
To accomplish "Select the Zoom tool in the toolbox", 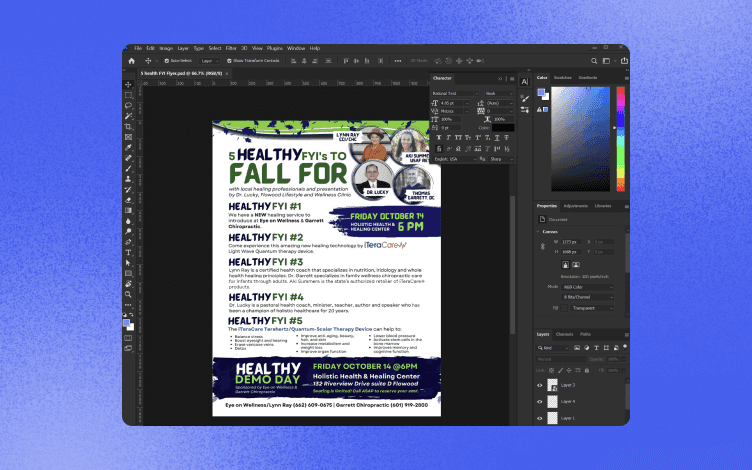I will [x=128, y=294].
